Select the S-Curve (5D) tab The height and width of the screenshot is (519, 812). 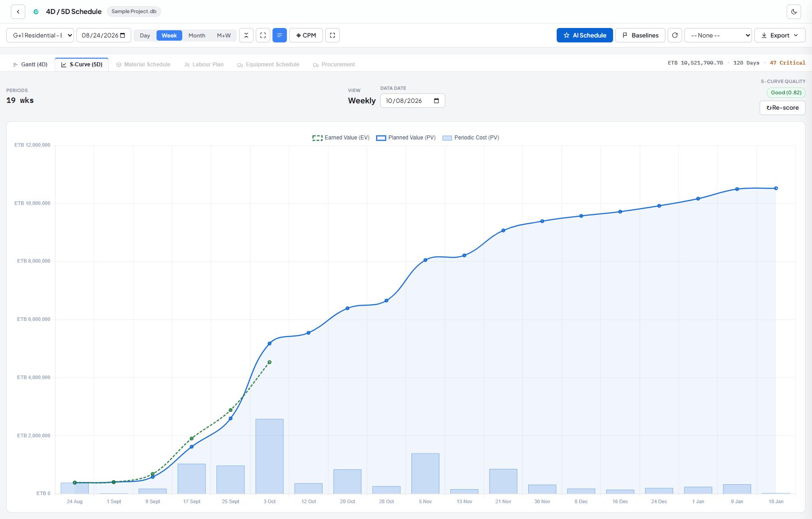82,65
